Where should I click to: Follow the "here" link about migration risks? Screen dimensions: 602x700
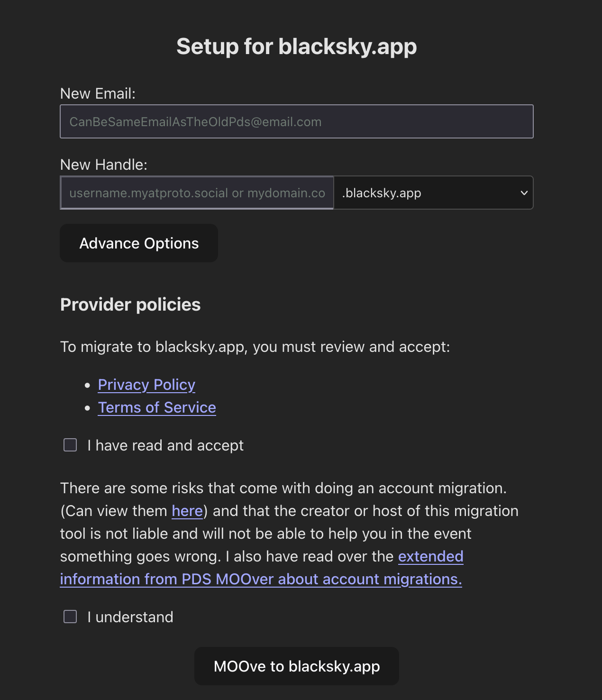click(187, 511)
